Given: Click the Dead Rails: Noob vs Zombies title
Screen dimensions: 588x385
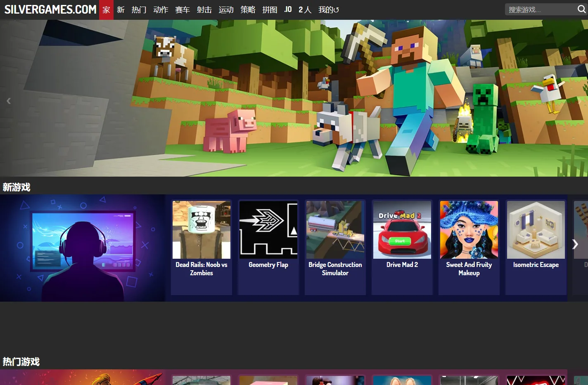Looking at the screenshot, I should tap(202, 269).
